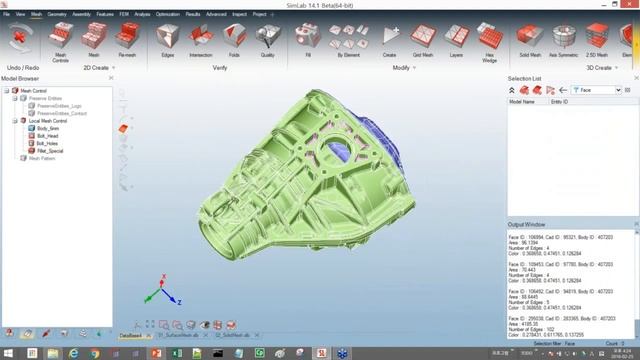Open Internet Explorer from the taskbar
Screen dimensions: 640x360
pyautogui.click(x=73, y=353)
